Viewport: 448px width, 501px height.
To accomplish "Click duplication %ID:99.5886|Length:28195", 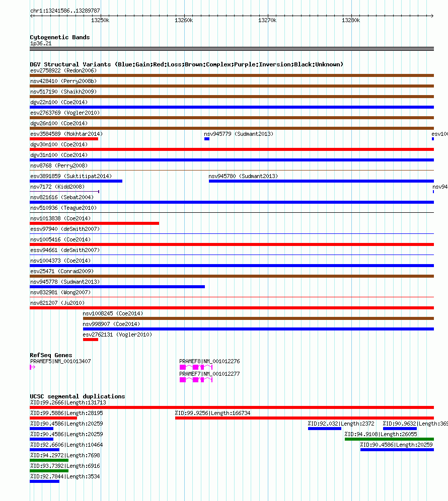I will coord(66,413).
